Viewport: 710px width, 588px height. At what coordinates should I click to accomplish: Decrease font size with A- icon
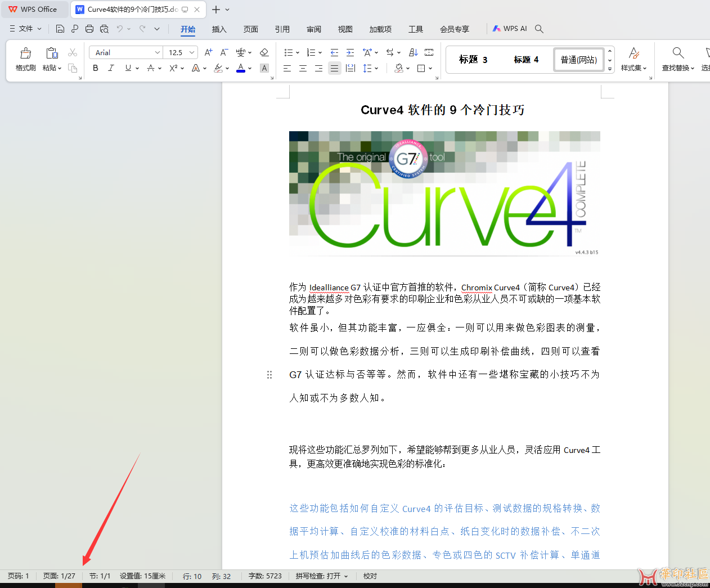[224, 52]
